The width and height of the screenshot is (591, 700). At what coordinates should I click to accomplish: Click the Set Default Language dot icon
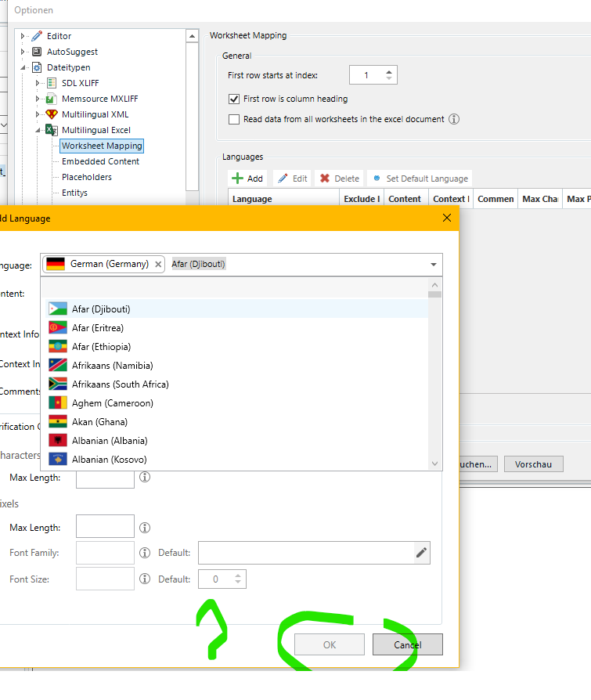(377, 178)
